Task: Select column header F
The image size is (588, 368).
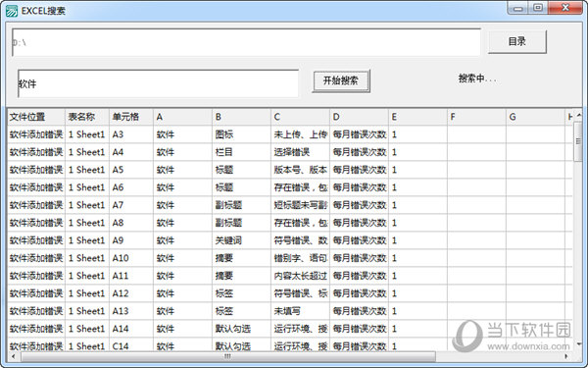Action: 476,117
